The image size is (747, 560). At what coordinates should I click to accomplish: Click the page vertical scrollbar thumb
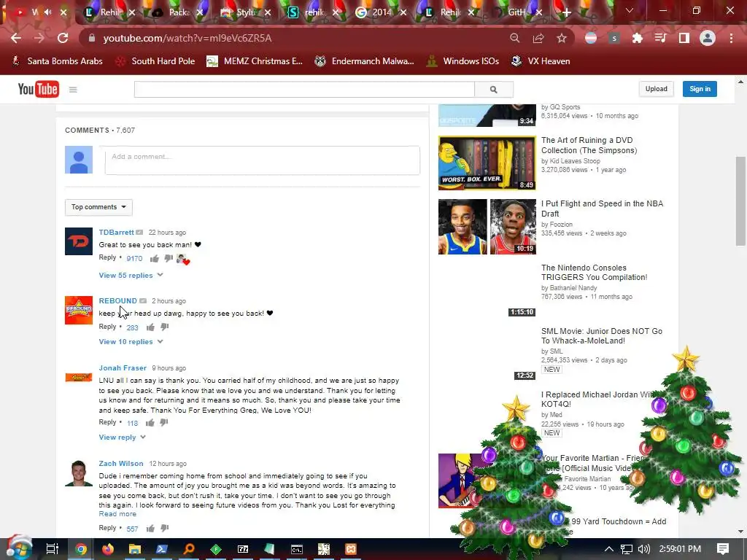tap(740, 201)
